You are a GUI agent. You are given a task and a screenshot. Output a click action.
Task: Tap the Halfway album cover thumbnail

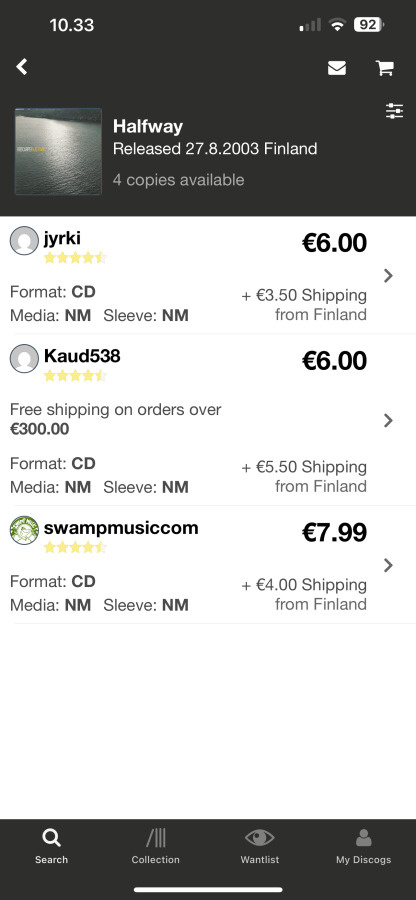click(x=58, y=152)
